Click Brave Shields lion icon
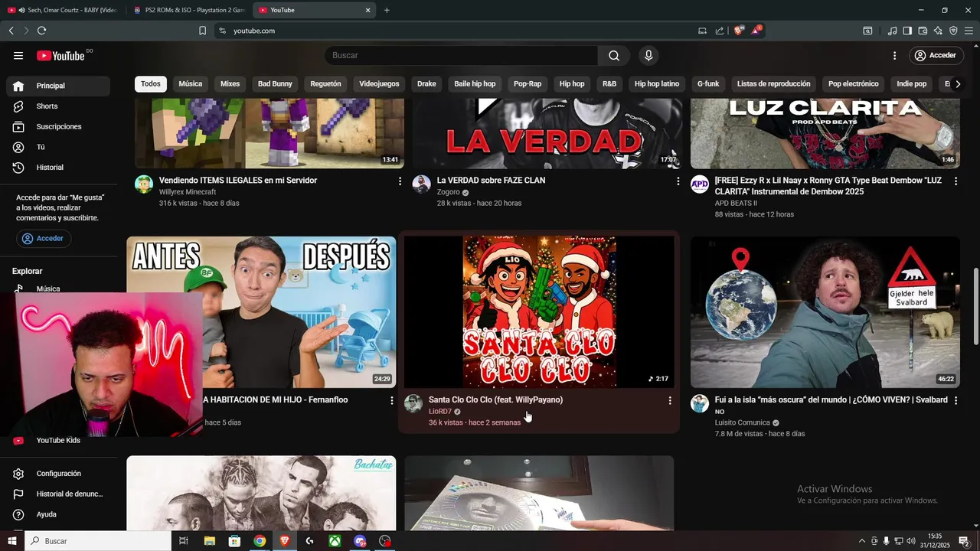 tap(738, 31)
